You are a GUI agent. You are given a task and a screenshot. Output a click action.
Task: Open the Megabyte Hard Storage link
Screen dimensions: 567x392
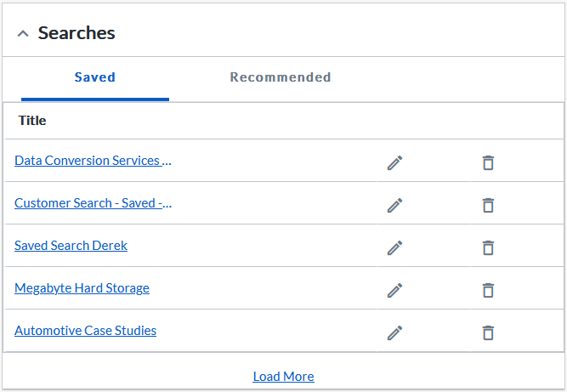tap(82, 288)
